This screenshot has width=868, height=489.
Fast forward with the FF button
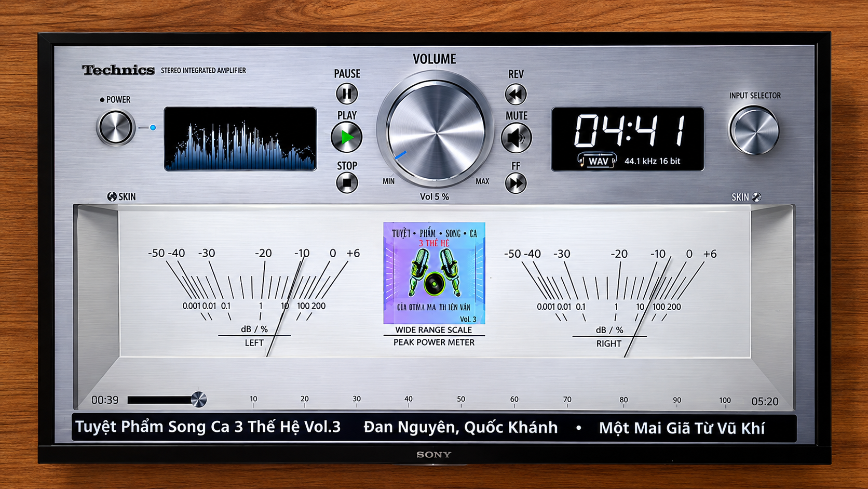pos(516,183)
